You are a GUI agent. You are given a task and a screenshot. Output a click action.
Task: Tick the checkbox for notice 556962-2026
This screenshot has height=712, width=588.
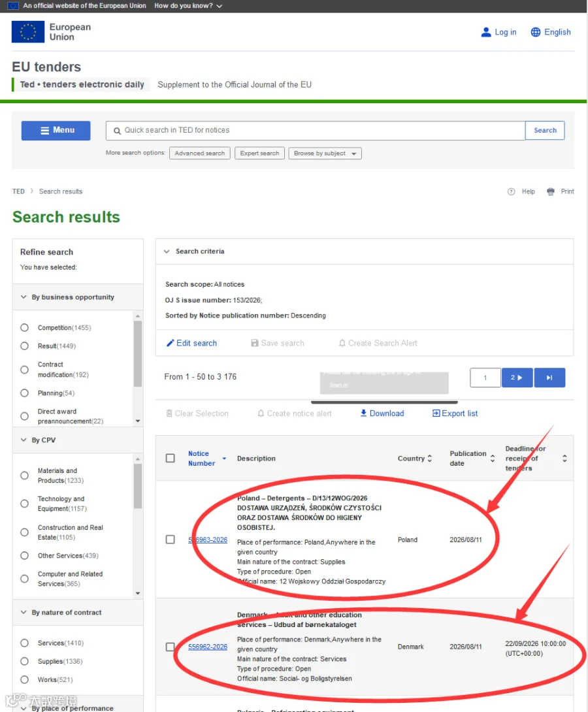coord(171,647)
